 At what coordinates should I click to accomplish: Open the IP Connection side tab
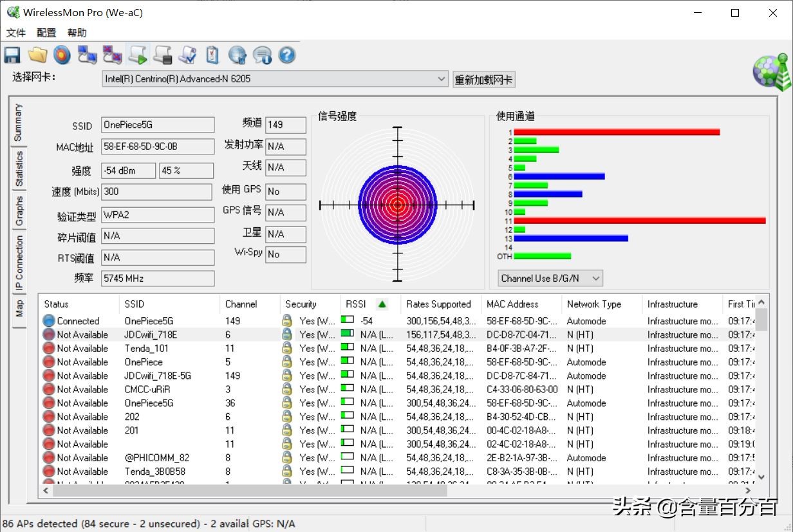click(19, 264)
